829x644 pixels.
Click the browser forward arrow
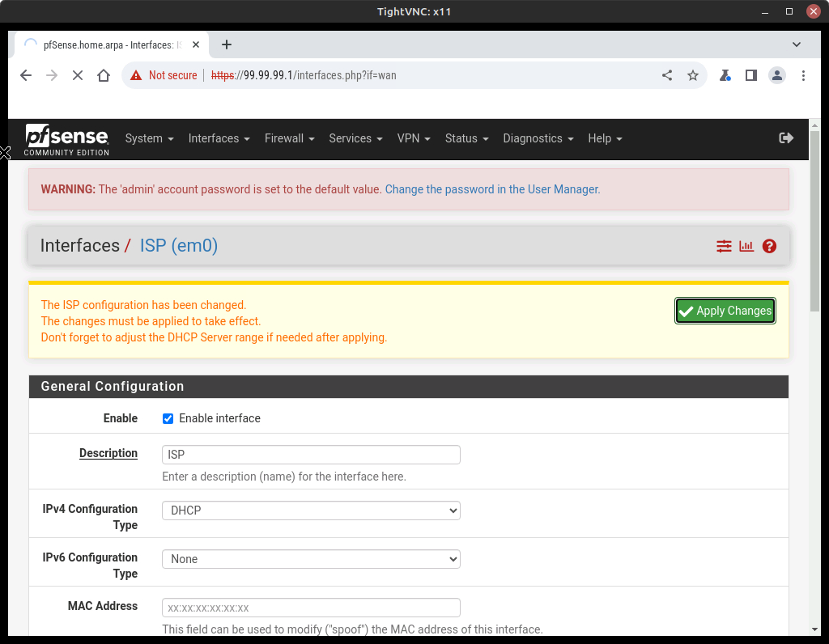pyautogui.click(x=51, y=75)
